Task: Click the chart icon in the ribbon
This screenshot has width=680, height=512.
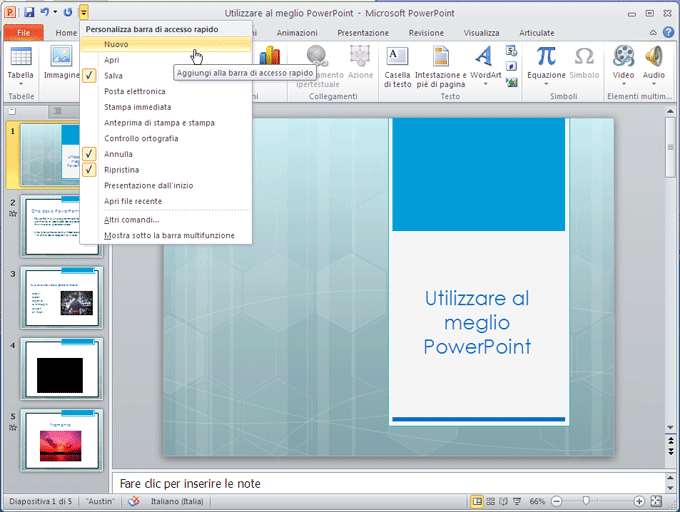Action: point(269,55)
